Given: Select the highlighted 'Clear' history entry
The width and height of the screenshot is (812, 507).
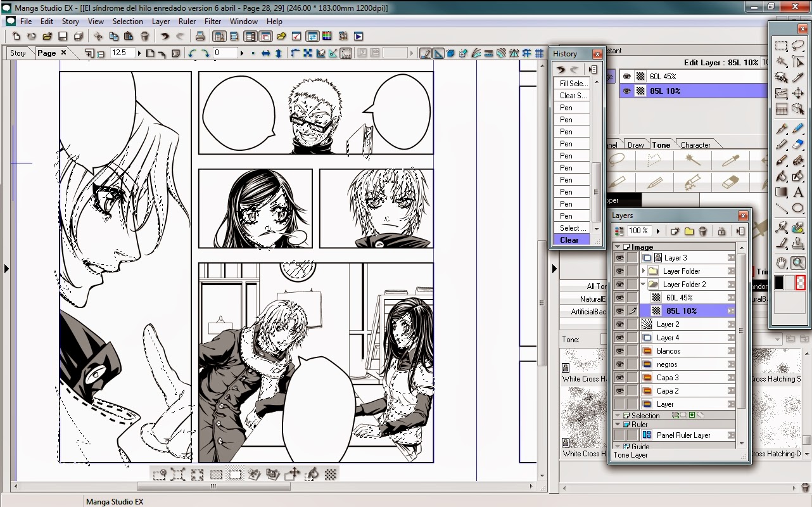Looking at the screenshot, I should pos(572,240).
